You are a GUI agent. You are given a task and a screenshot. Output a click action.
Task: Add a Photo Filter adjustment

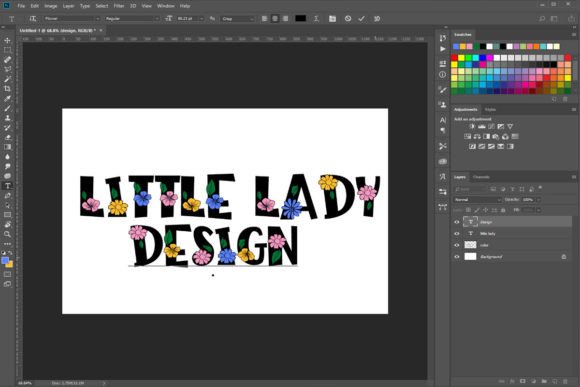(496, 137)
